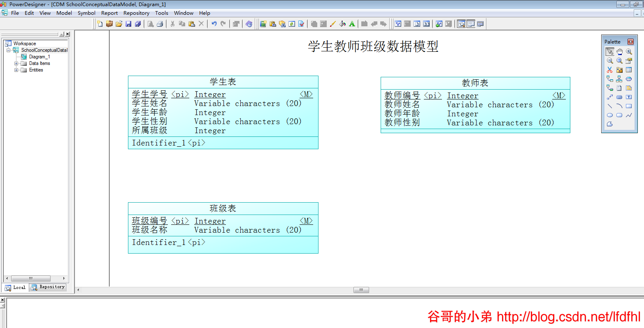This screenshot has width=644, height=328.
Task: Click the Check Model toolbar icon
Action: (301, 24)
